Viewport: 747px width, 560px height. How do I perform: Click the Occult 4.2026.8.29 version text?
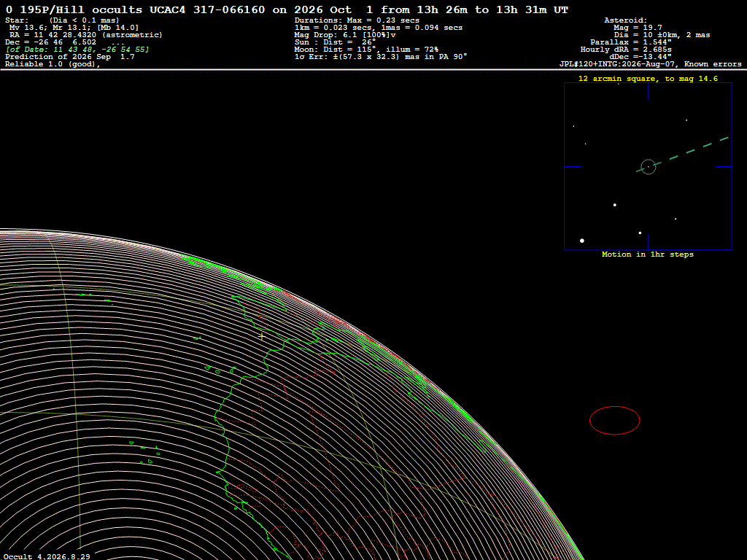pos(47,556)
